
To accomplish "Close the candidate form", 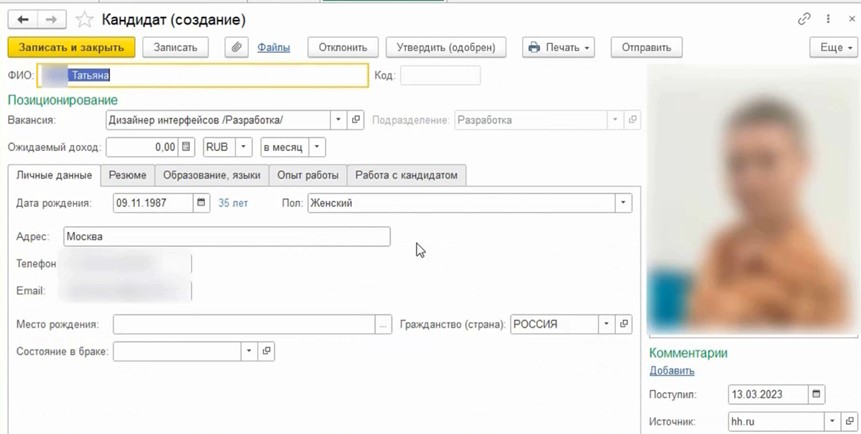I will (x=851, y=19).
